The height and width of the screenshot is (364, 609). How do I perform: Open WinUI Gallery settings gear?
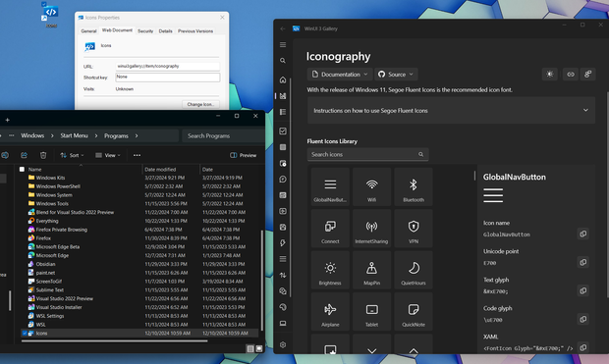(x=283, y=344)
